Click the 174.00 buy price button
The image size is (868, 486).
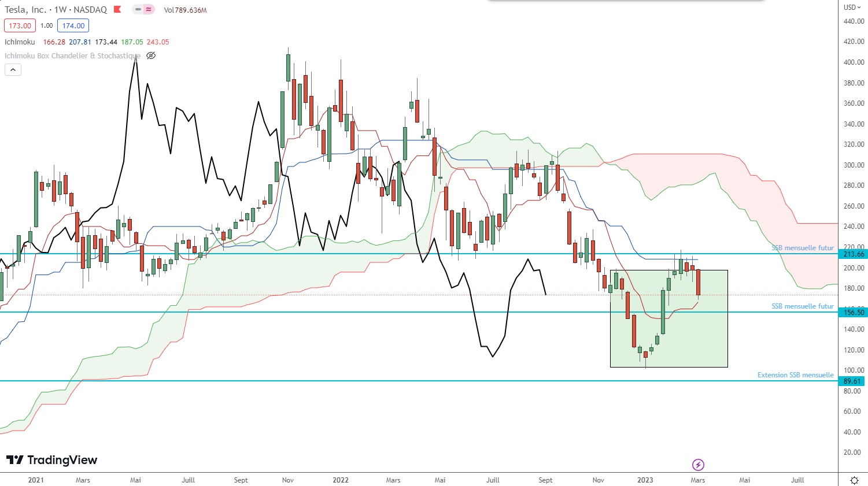(73, 25)
